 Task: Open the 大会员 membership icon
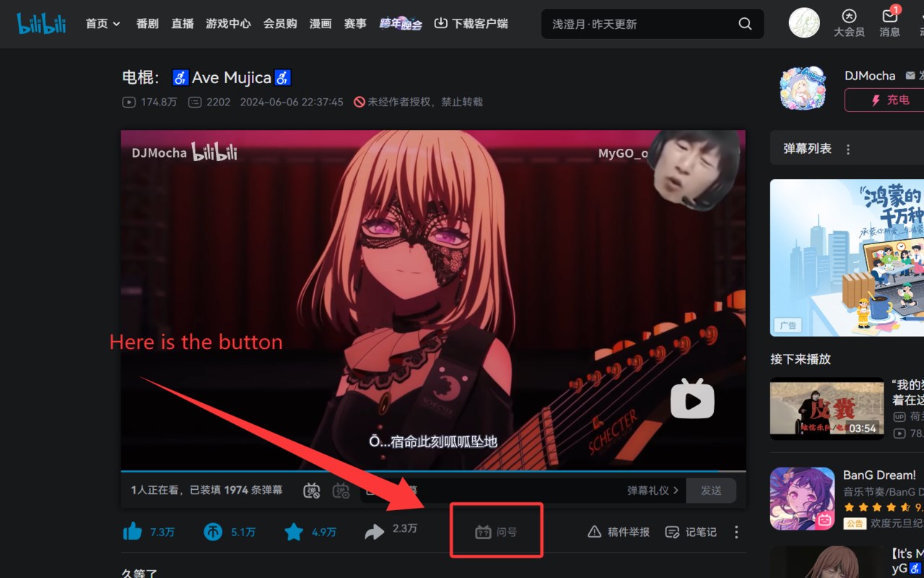pos(849,23)
